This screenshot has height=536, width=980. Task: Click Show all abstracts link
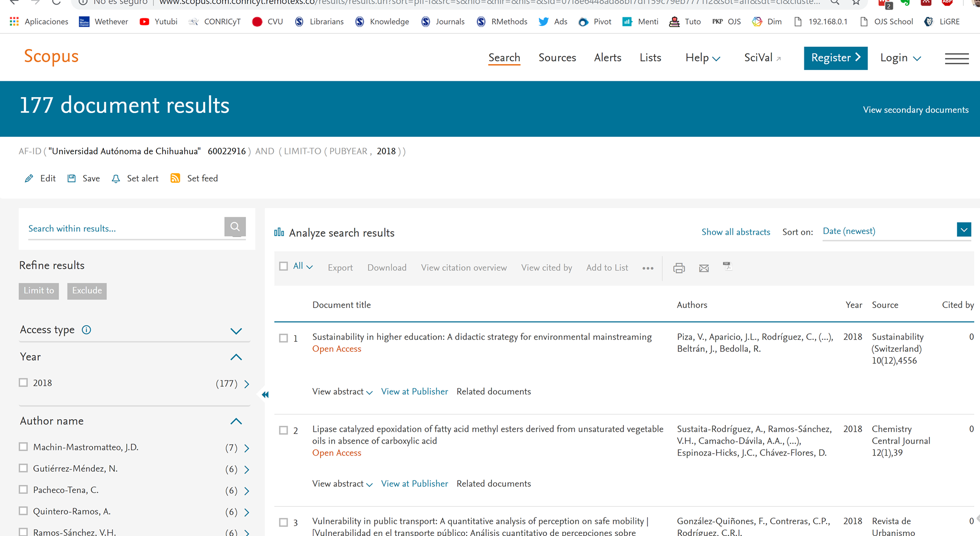735,232
